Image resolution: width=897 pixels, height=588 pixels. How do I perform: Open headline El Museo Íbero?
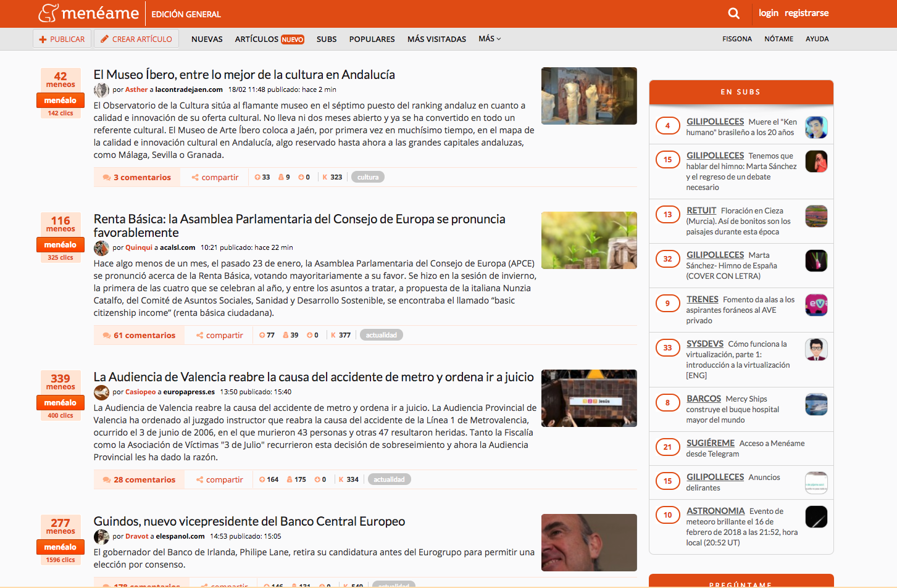244,75
